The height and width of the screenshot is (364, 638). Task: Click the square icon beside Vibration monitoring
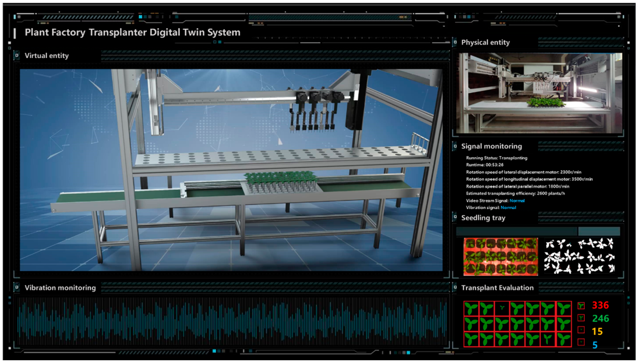[17, 287]
